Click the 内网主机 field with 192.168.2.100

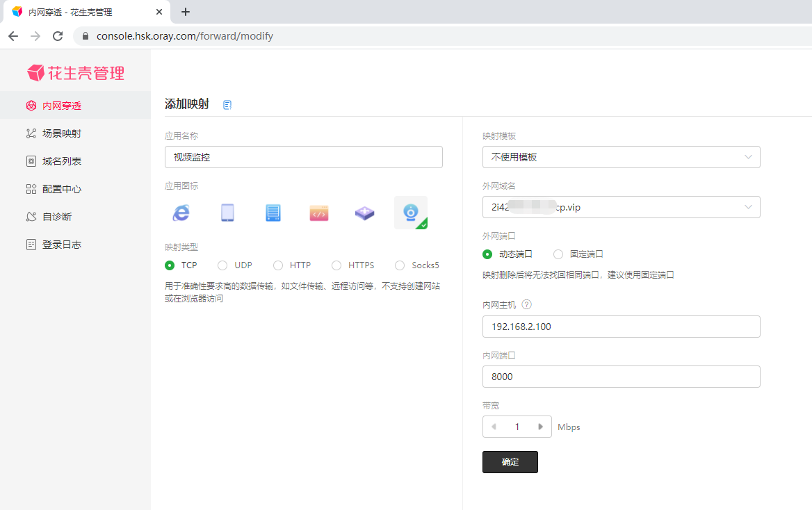tap(622, 327)
